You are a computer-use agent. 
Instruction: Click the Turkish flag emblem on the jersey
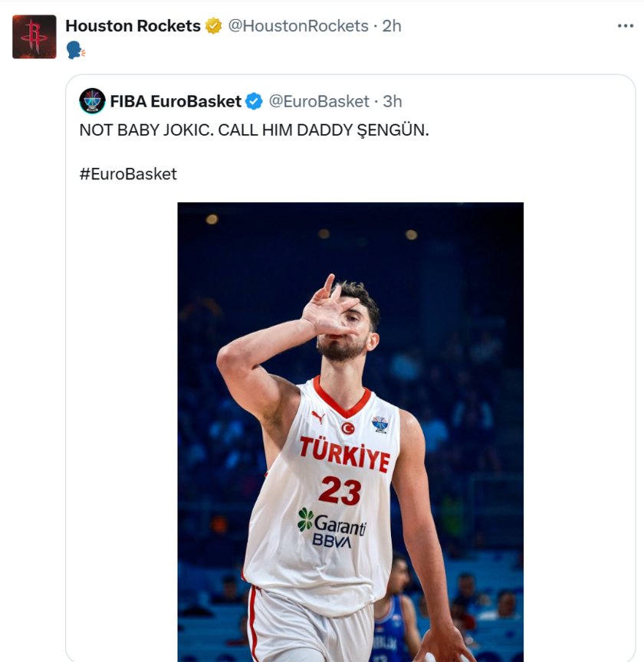[x=348, y=428]
